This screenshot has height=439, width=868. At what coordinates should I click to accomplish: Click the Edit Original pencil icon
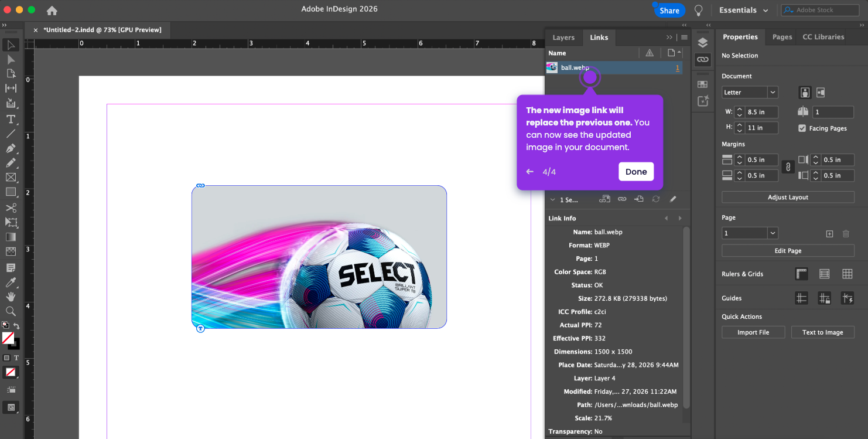pos(673,199)
